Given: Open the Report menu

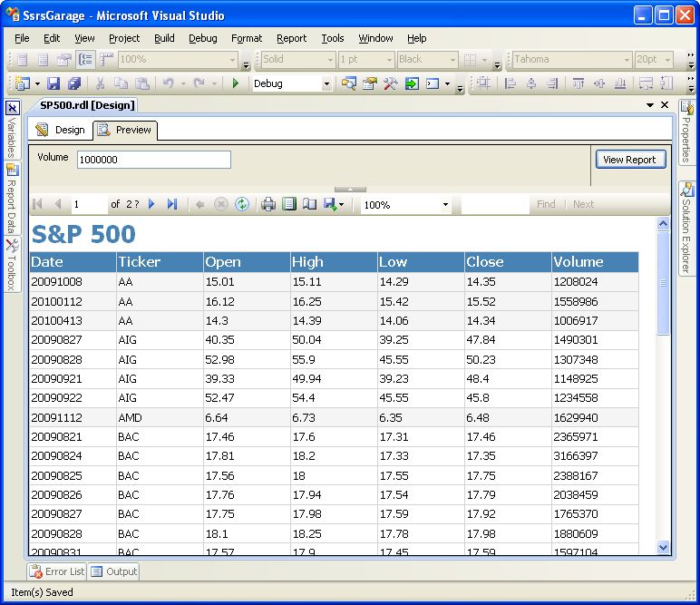Looking at the screenshot, I should [291, 38].
